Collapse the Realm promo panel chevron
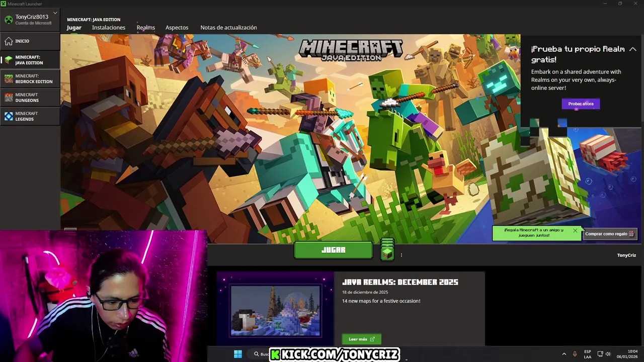Screen dimensions: 644x362 tap(633, 49)
